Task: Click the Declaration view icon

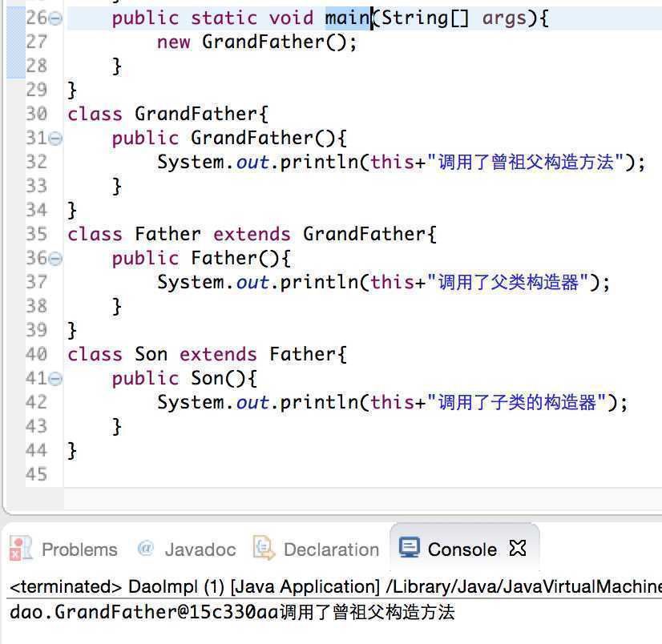Action: click(x=264, y=547)
